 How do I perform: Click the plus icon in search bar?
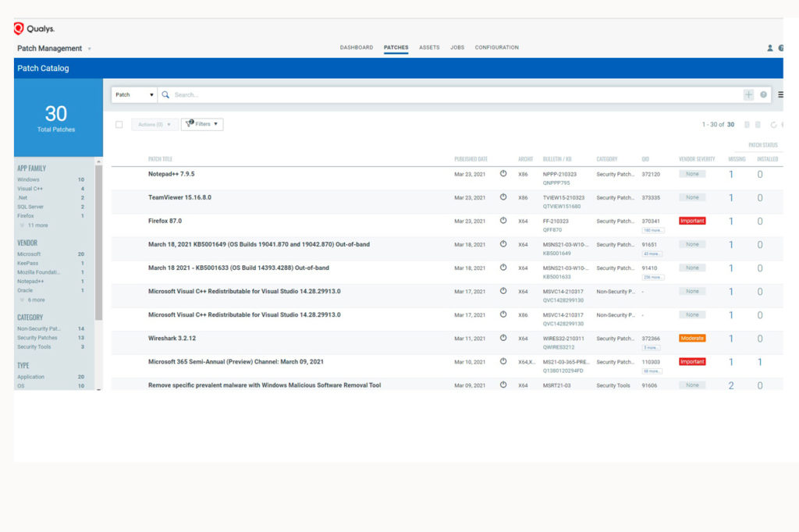tap(748, 95)
